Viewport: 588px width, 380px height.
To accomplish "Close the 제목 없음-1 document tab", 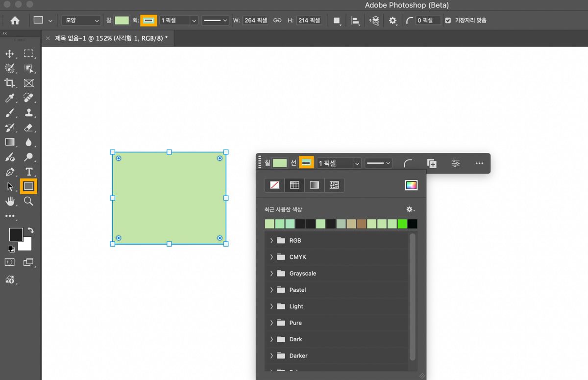I will click(x=48, y=38).
